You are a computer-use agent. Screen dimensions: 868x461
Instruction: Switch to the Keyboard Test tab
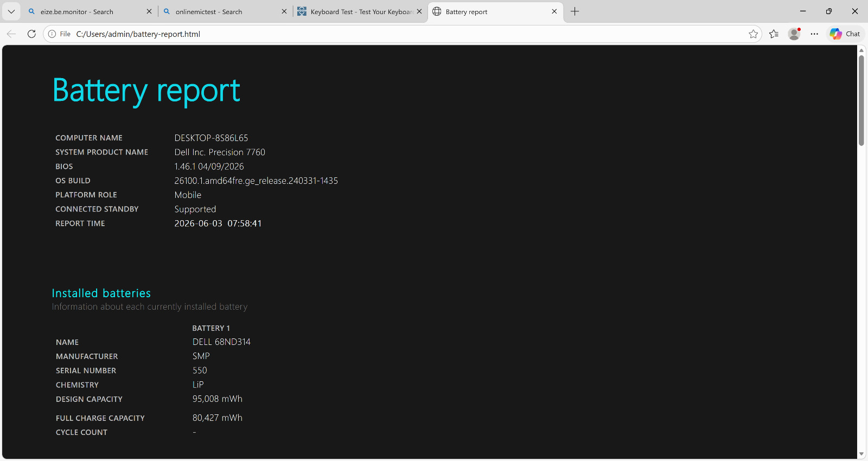(360, 11)
